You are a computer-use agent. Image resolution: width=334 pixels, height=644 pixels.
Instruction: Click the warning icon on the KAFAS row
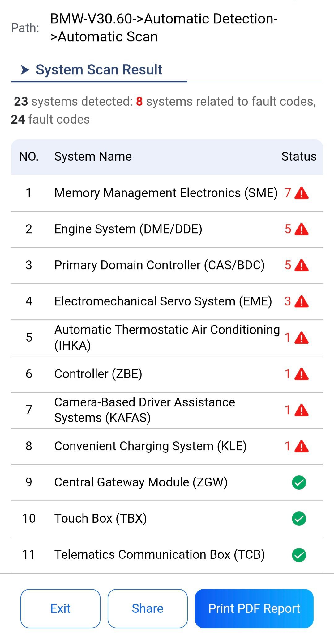[302, 410]
